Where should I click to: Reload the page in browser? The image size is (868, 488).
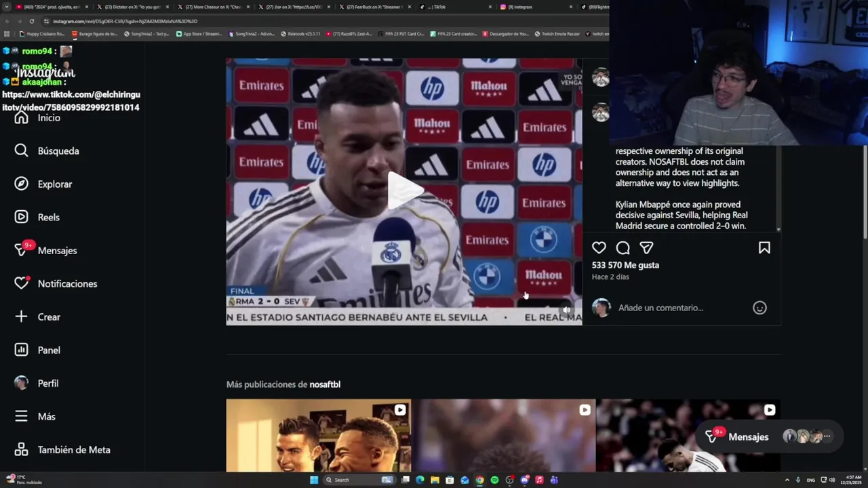pyautogui.click(x=31, y=21)
